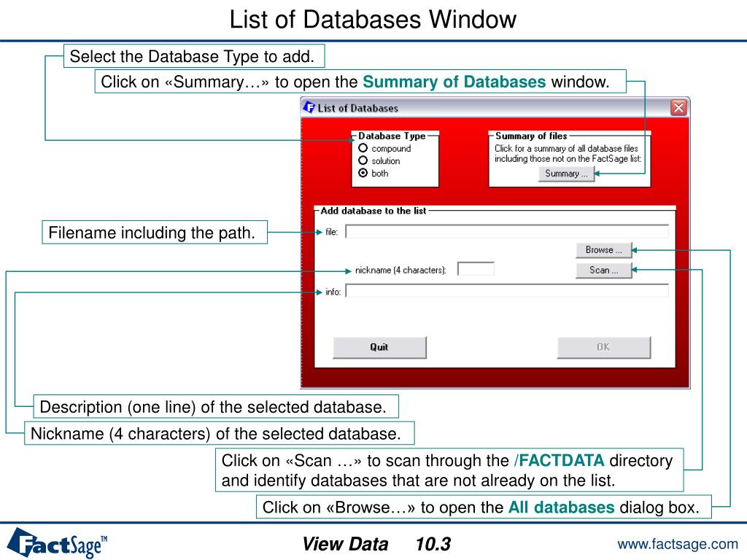Viewport: 747px width, 560px height.
Task: Click the 'nickname (4 characters):' label
Action: [400, 270]
